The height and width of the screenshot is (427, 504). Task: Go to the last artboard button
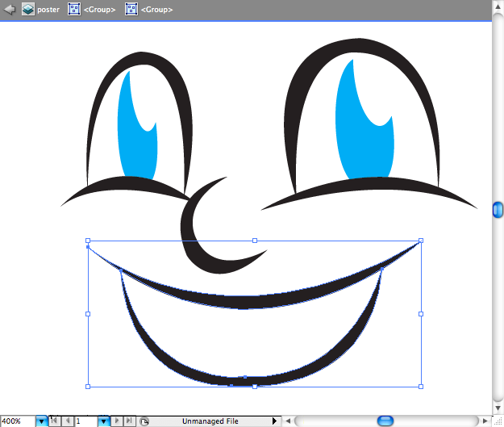pyautogui.click(x=129, y=421)
